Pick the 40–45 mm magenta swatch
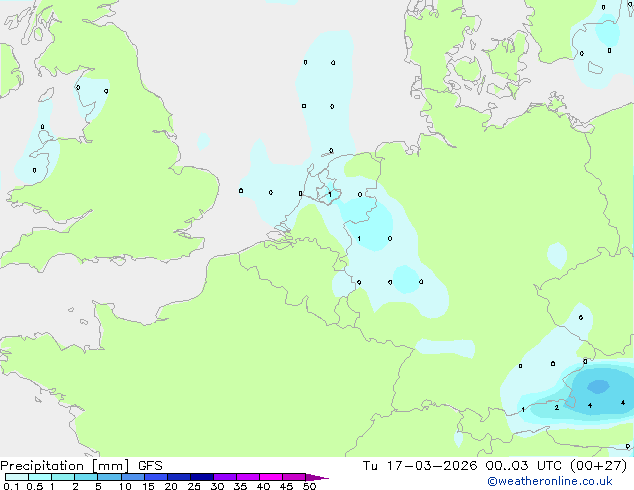This screenshot has width=634, height=490. [271, 477]
